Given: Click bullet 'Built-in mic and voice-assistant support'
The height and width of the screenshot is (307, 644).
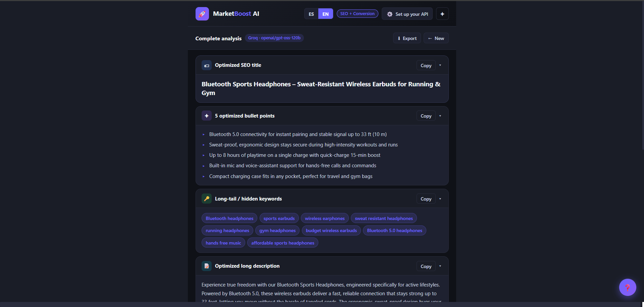Looking at the screenshot, I should pos(293,166).
